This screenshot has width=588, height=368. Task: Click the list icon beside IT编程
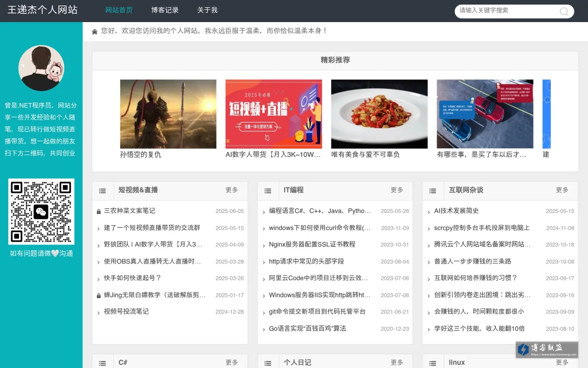(268, 191)
